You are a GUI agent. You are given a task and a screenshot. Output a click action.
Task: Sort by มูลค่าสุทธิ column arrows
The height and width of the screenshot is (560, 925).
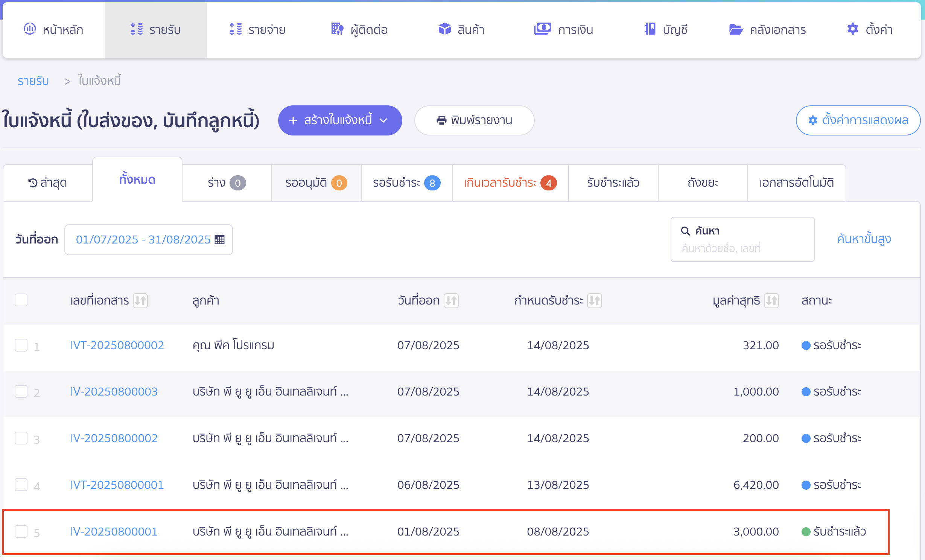771,301
